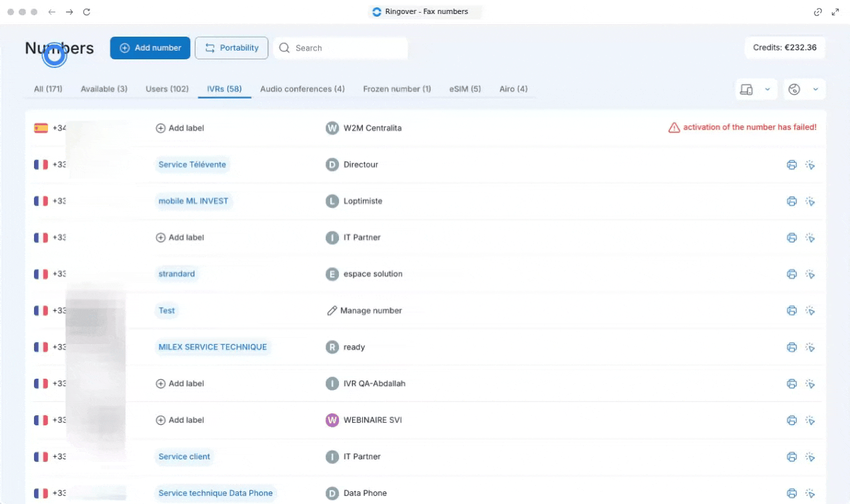Click the fax printer icon in espace solution row

coord(792,274)
